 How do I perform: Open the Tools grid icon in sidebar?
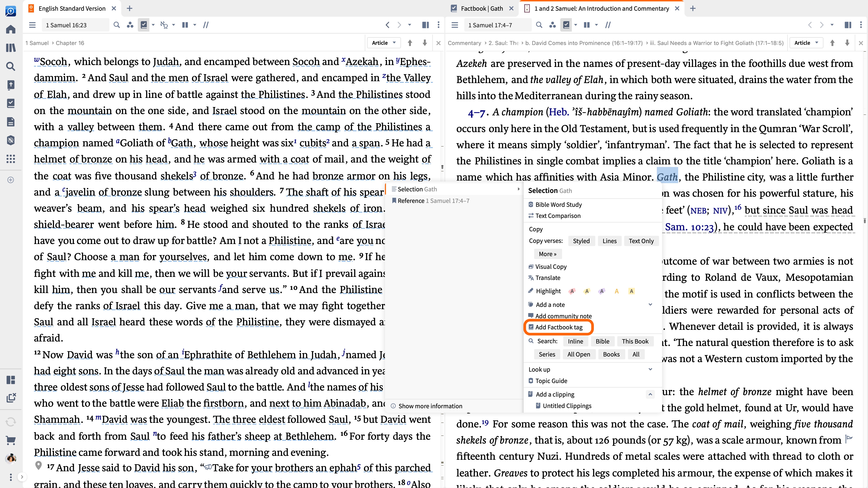pos(11,159)
